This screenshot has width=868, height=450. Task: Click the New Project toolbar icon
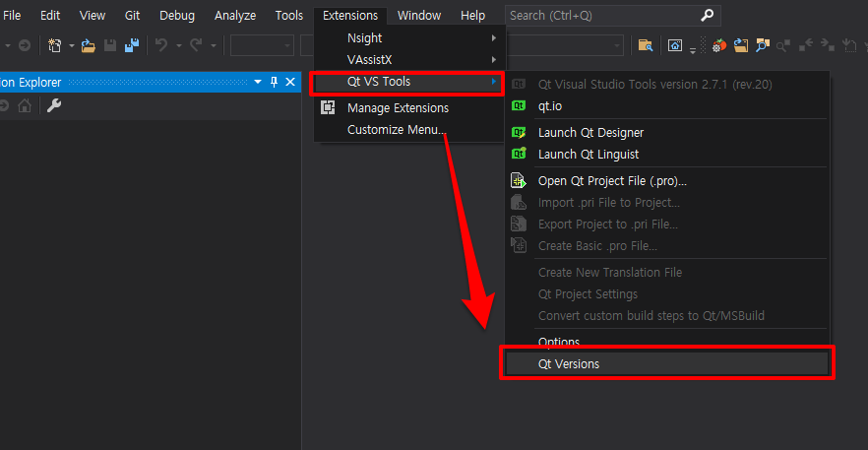tap(54, 45)
